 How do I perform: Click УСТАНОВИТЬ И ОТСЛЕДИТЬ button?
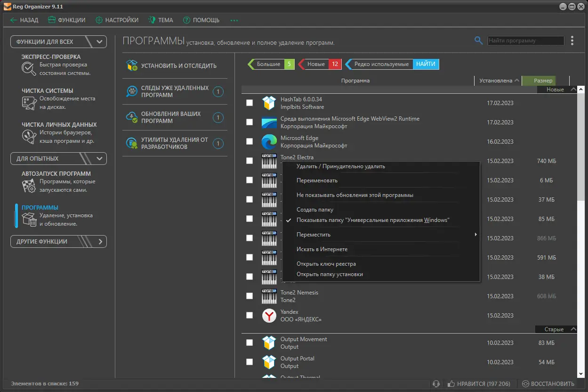pyautogui.click(x=175, y=65)
